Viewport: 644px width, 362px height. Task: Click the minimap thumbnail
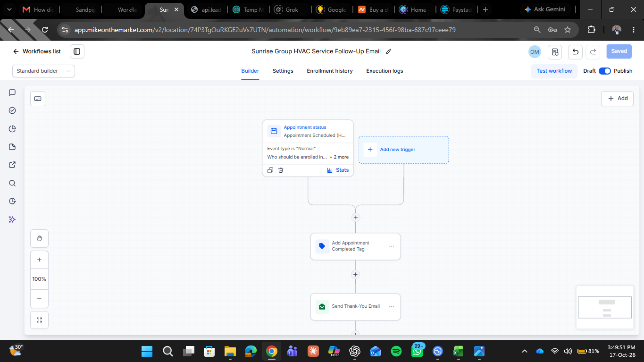605,307
